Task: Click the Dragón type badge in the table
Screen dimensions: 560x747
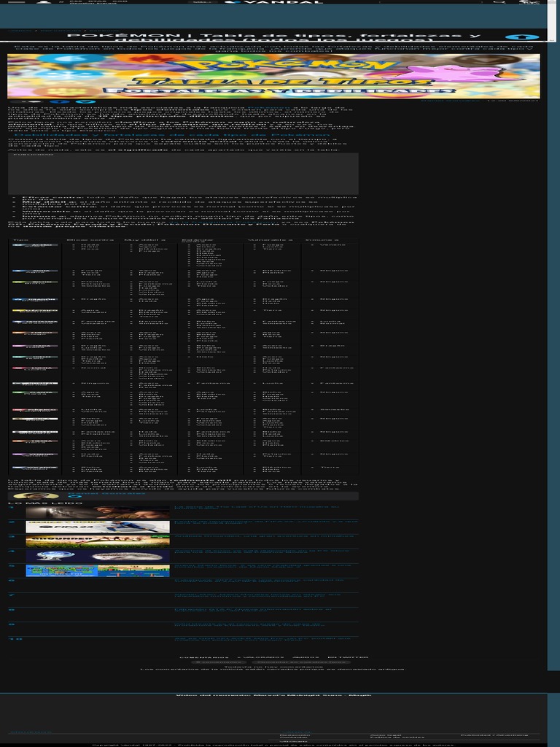Action: point(35,300)
